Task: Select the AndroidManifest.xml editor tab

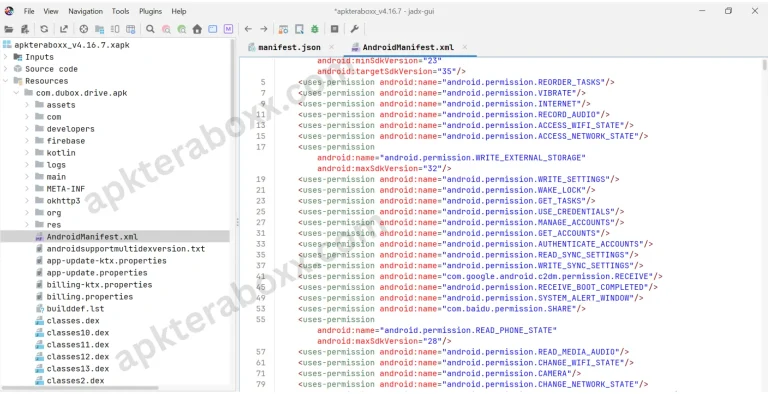Action: pyautogui.click(x=408, y=48)
